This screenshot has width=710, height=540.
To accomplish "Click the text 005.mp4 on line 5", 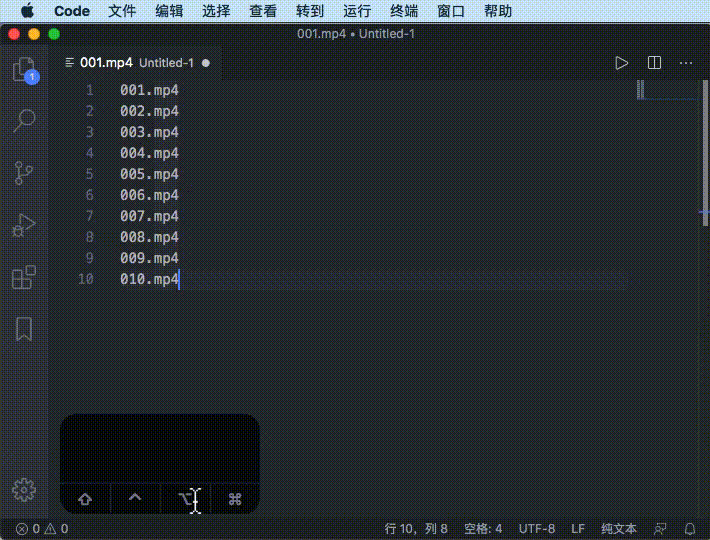I will pos(149,174).
